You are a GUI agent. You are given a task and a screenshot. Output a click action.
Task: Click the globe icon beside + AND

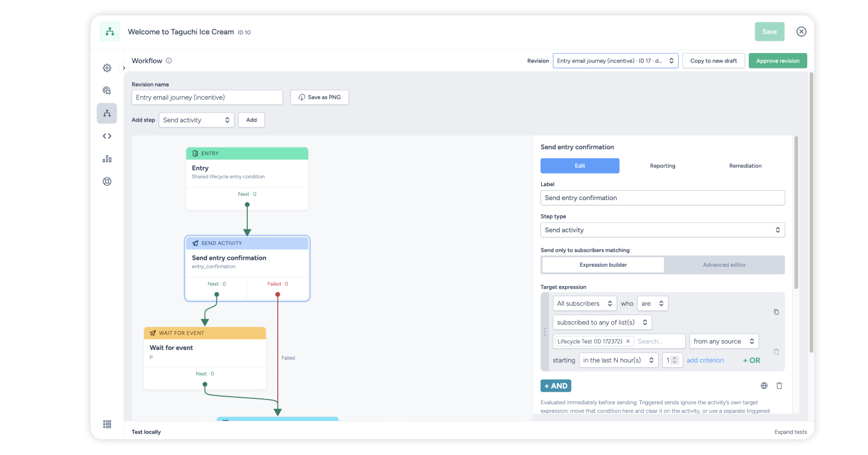764,386
